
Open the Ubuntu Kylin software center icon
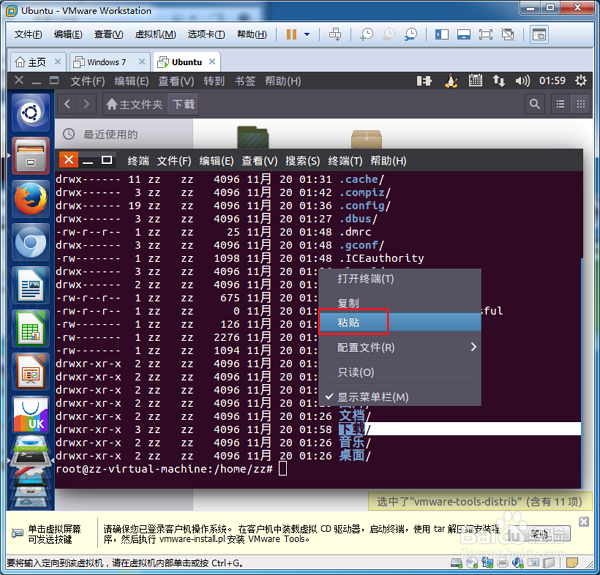click(x=31, y=415)
